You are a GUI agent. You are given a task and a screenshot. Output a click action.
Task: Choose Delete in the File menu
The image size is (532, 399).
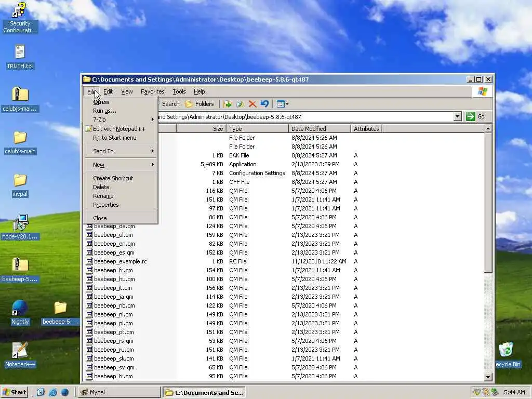tap(121, 187)
